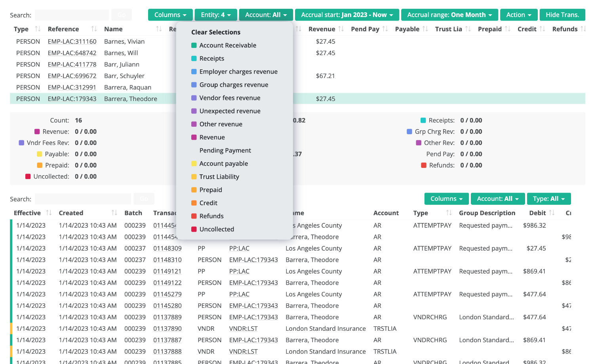This screenshot has width=594, height=364.
Task: Sort by Type column sort icon
Action: tap(38, 29)
